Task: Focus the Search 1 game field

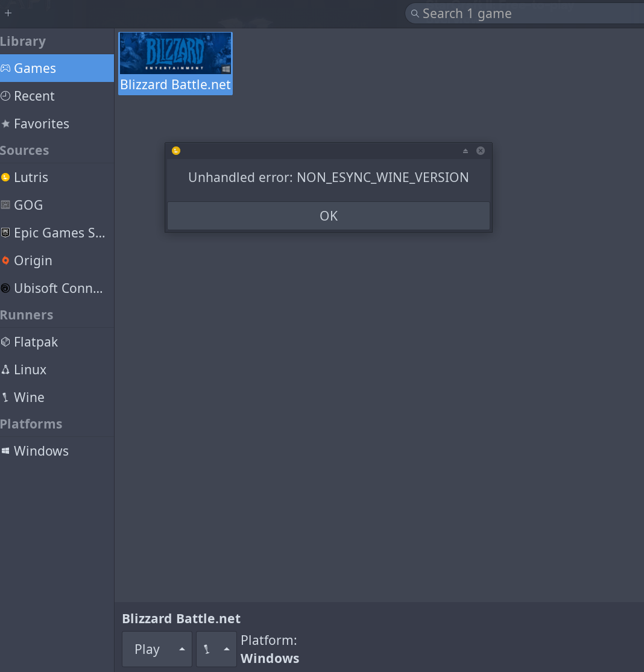Action: [x=524, y=14]
